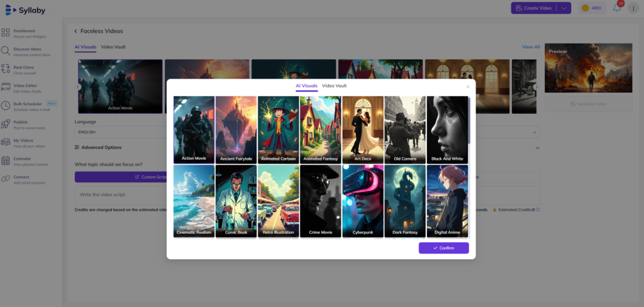644x307 pixels.
Task: Choose the Cyberpunk style thumbnail
Action: click(x=363, y=201)
